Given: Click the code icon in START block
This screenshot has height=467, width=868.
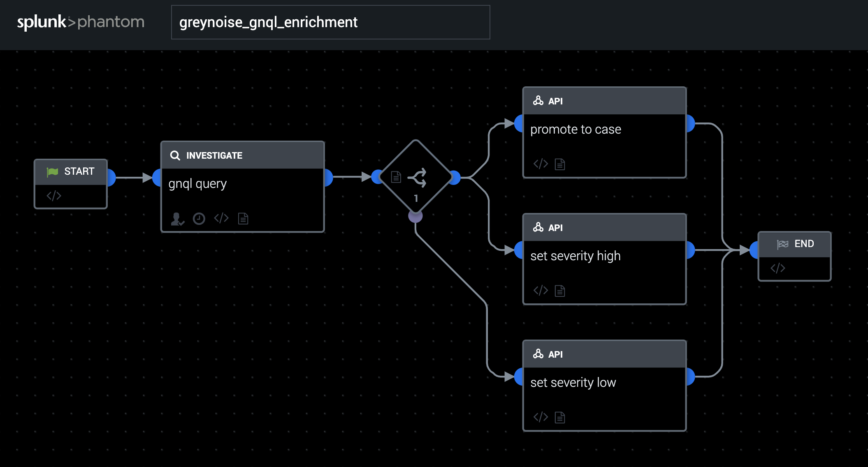Looking at the screenshot, I should click(54, 196).
